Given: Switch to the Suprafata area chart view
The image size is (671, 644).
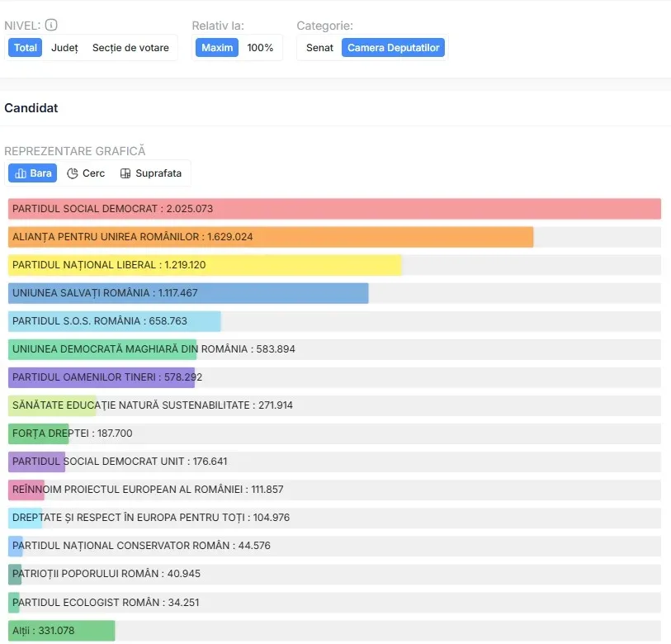Looking at the screenshot, I should coord(150,173).
